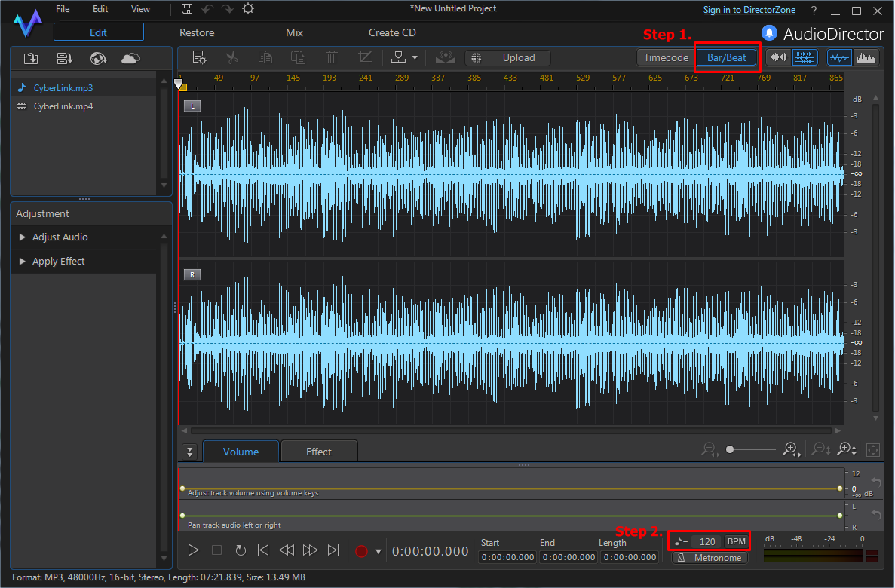Click the notification bell icon
The image size is (895, 588).
point(769,33)
